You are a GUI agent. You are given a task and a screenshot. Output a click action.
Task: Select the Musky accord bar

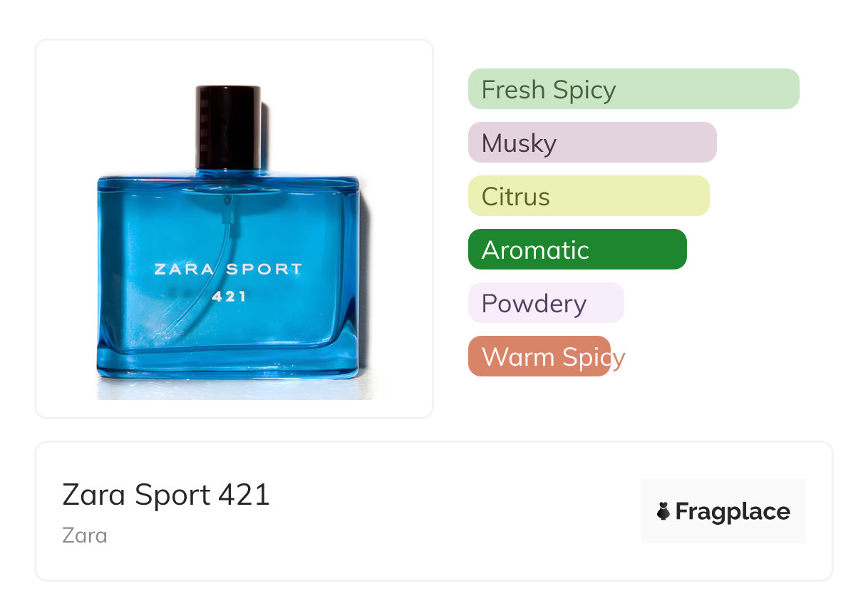[x=592, y=143]
